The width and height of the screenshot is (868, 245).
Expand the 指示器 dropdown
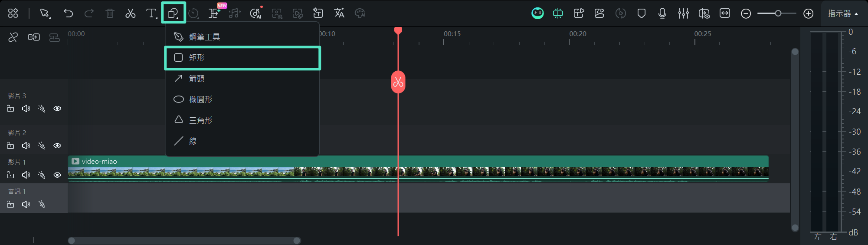point(842,13)
